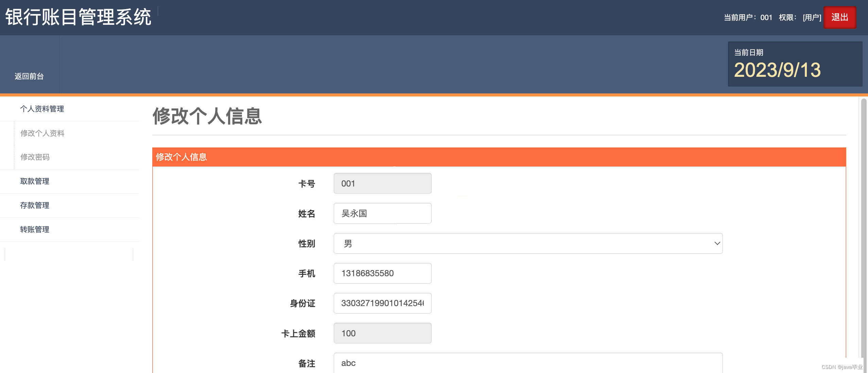Expand the 取款管理 menu section
The height and width of the screenshot is (373, 868).
35,181
